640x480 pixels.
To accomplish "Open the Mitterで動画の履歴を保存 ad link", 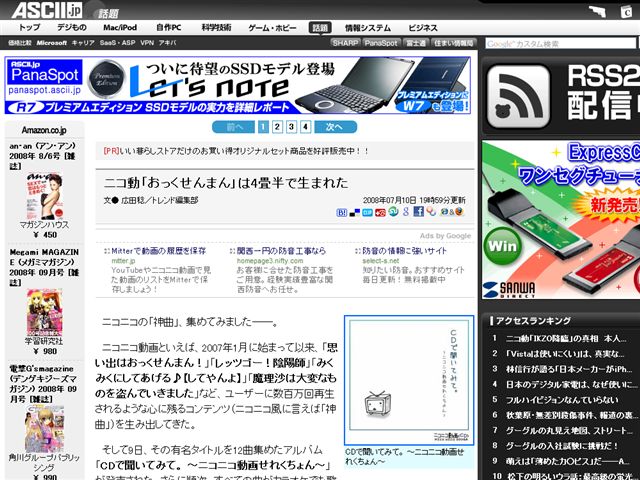I will click(158, 251).
